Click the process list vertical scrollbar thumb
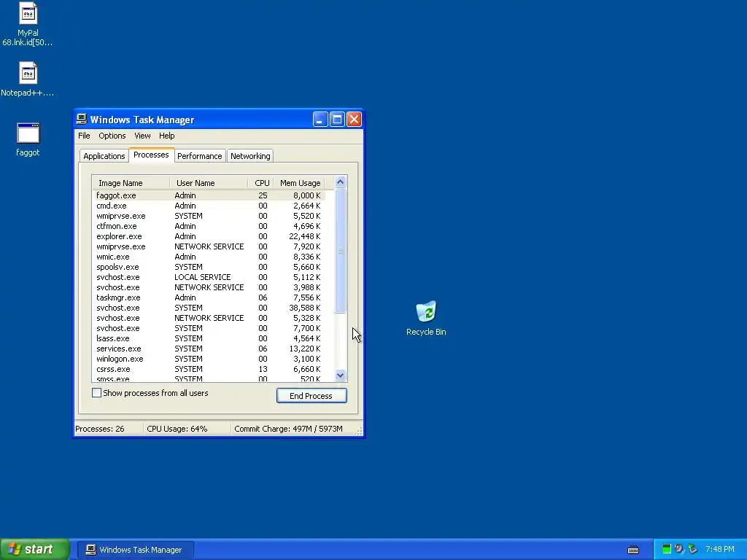747x560 pixels. click(x=340, y=251)
